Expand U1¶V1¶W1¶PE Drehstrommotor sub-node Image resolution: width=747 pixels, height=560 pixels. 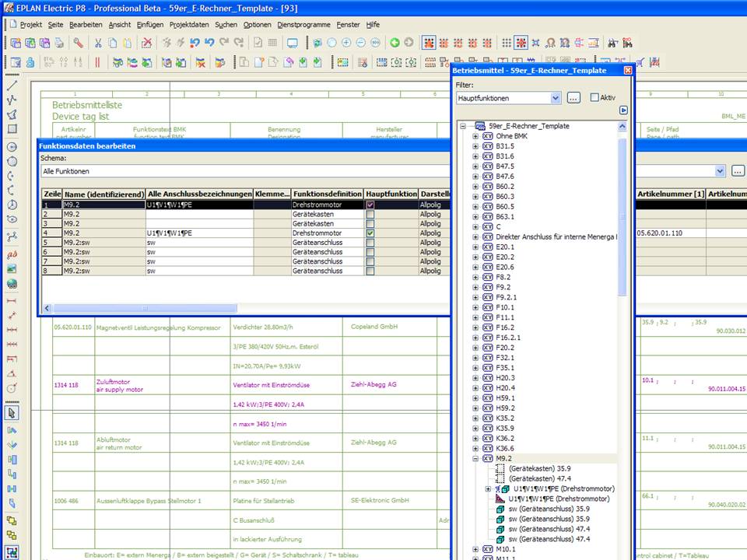click(488, 489)
